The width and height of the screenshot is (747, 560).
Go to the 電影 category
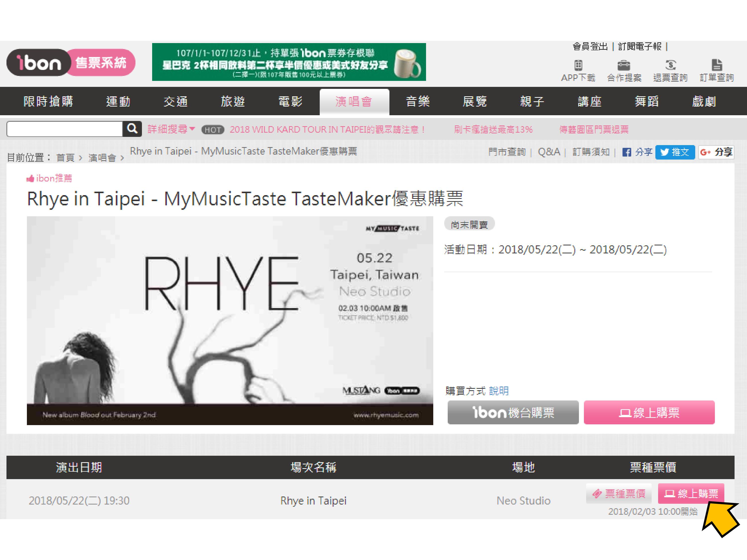coord(290,102)
